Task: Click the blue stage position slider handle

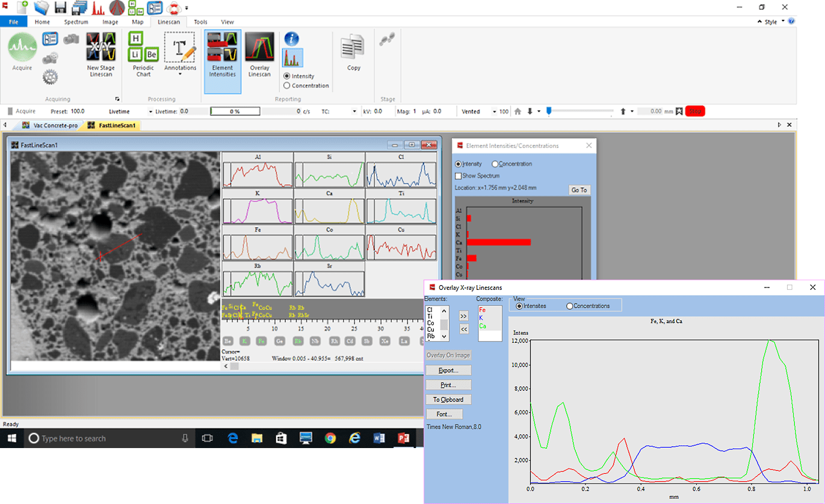Action: [549, 111]
